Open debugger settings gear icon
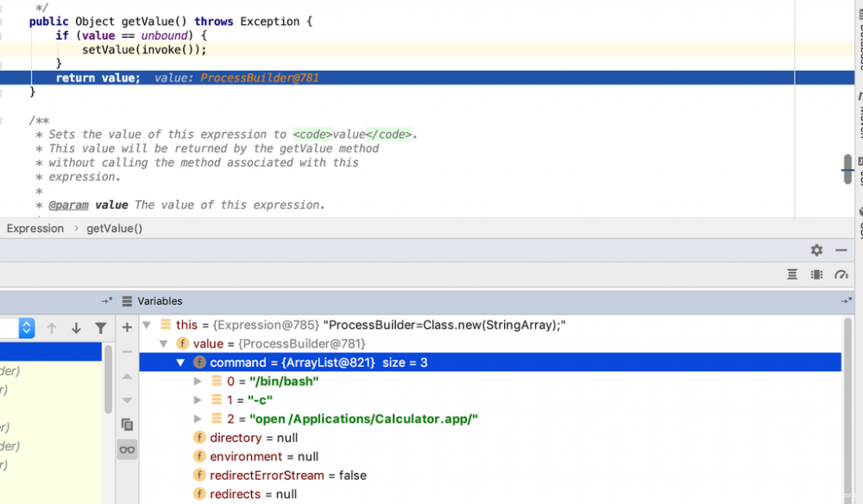Image resolution: width=863 pixels, height=504 pixels. pyautogui.click(x=816, y=250)
